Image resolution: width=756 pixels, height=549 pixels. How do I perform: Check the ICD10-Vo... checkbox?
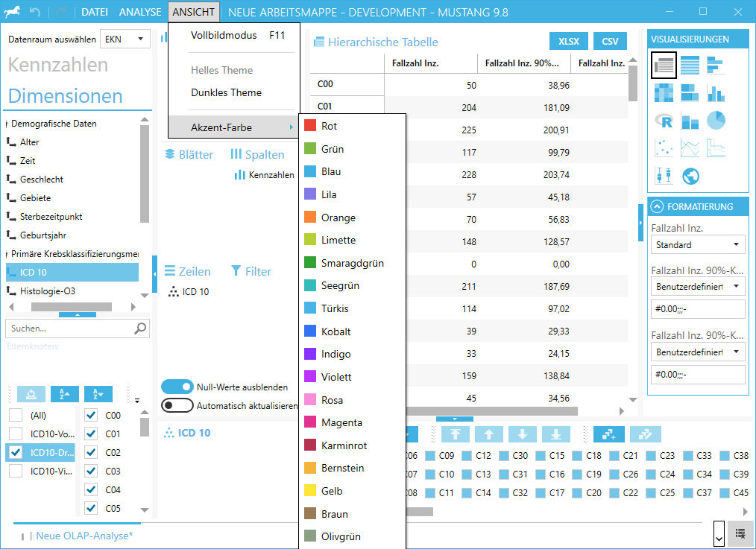16,434
